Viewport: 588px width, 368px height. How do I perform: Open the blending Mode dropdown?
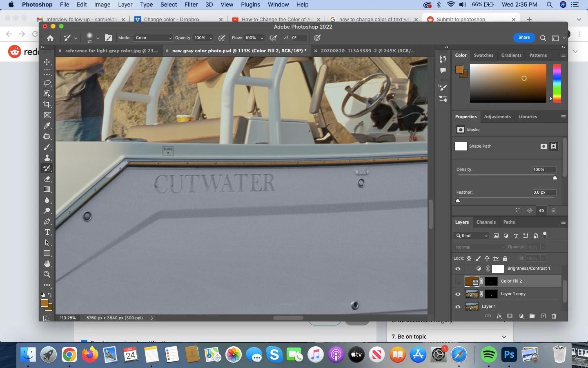153,38
